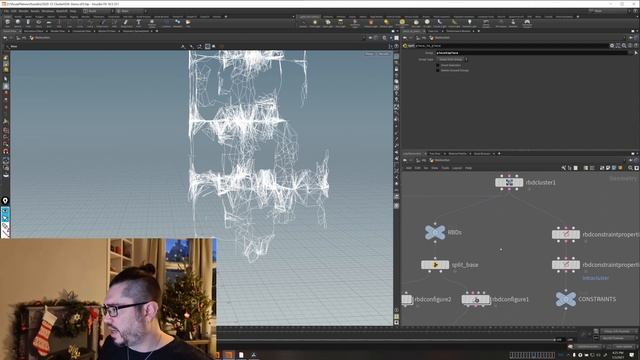Image resolution: width=640 pixels, height=360 pixels.
Task: Add an Ambient Light from shelf
Action: [x=469, y=24]
